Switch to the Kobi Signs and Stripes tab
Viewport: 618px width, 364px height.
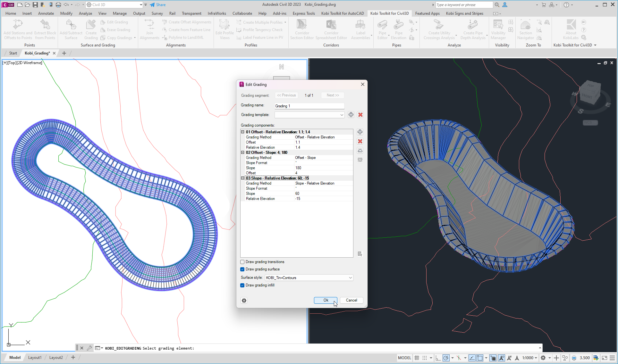464,13
